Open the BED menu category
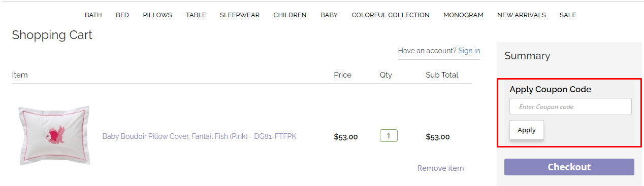644x186 pixels. pos(122,15)
